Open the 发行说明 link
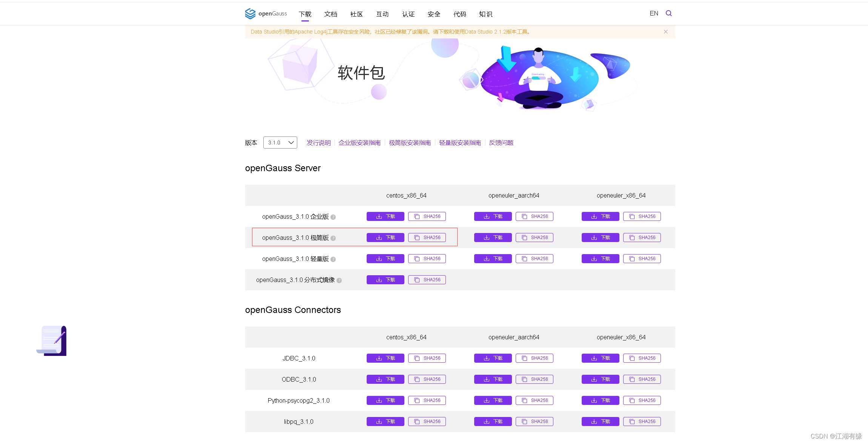The height and width of the screenshot is (443, 868). (318, 143)
